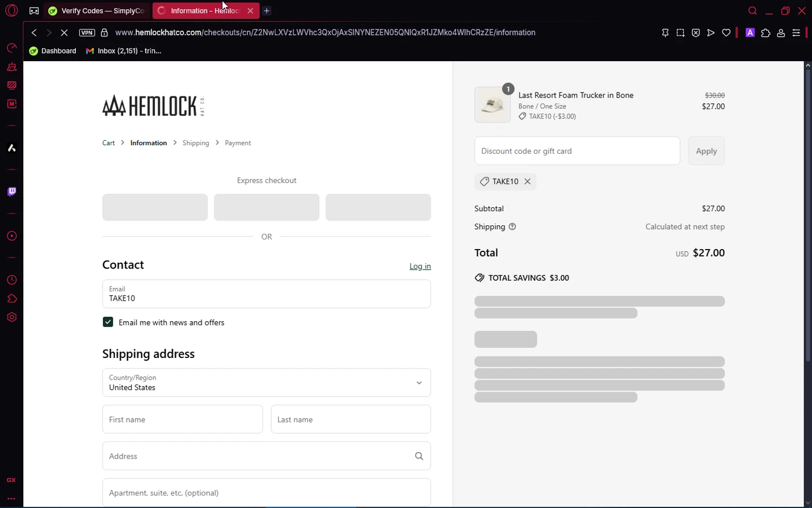Go back with the back arrow
812x508 pixels.
coord(34,32)
